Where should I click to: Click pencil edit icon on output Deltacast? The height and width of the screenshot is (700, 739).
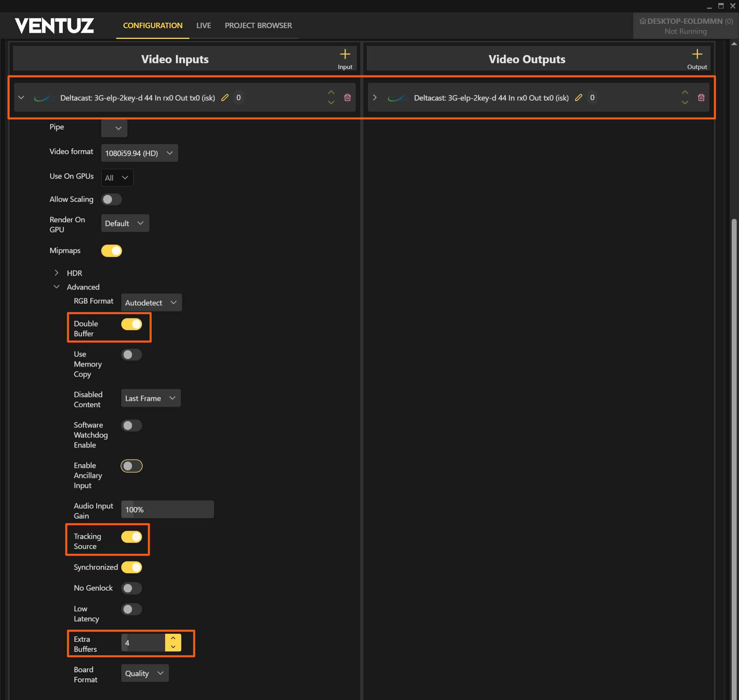tap(578, 98)
